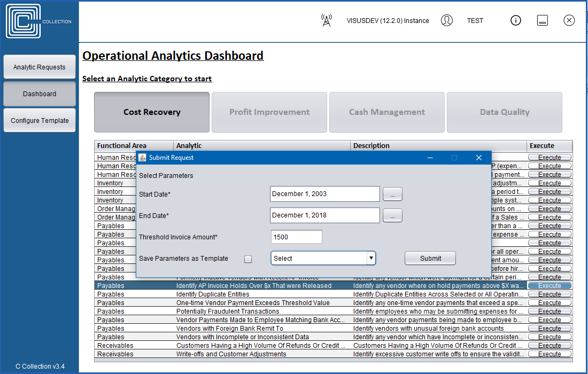Execute Vendor Payments Made to Employee analytic

[550, 320]
